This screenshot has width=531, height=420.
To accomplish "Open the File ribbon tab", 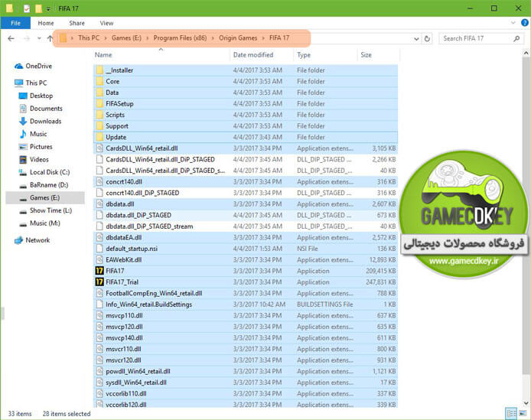I will pos(15,23).
